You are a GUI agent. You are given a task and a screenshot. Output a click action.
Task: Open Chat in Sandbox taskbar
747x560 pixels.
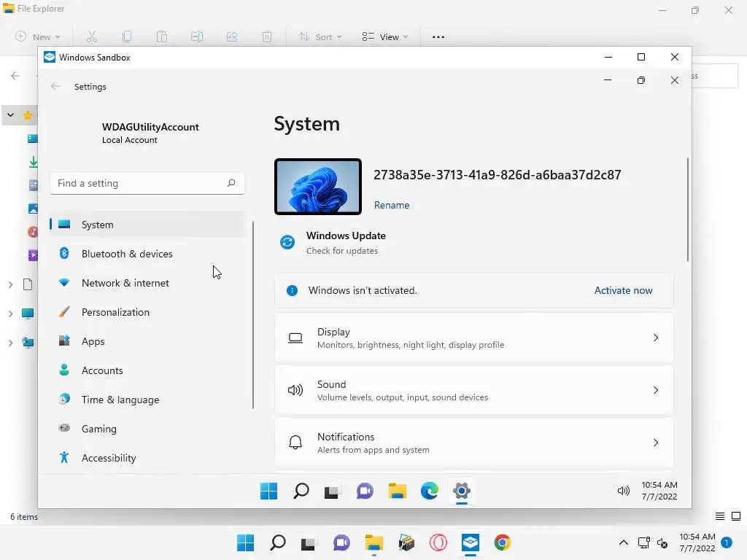point(365,491)
